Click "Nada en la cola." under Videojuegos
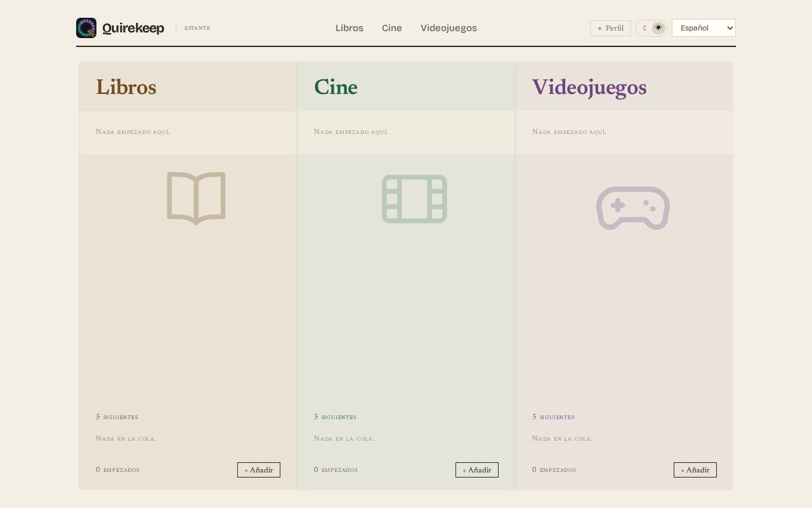Screen dimensions: 812x508 563,438
